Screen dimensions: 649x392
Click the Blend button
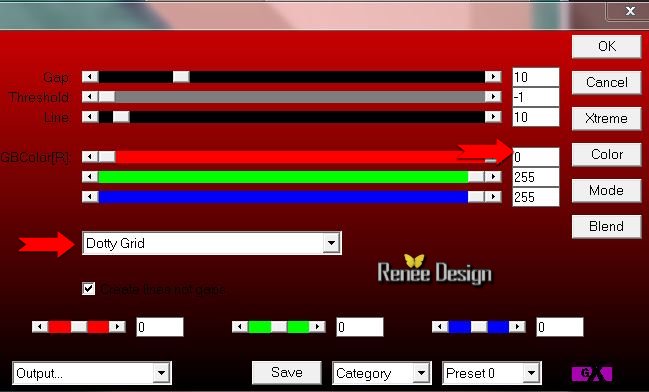[607, 226]
